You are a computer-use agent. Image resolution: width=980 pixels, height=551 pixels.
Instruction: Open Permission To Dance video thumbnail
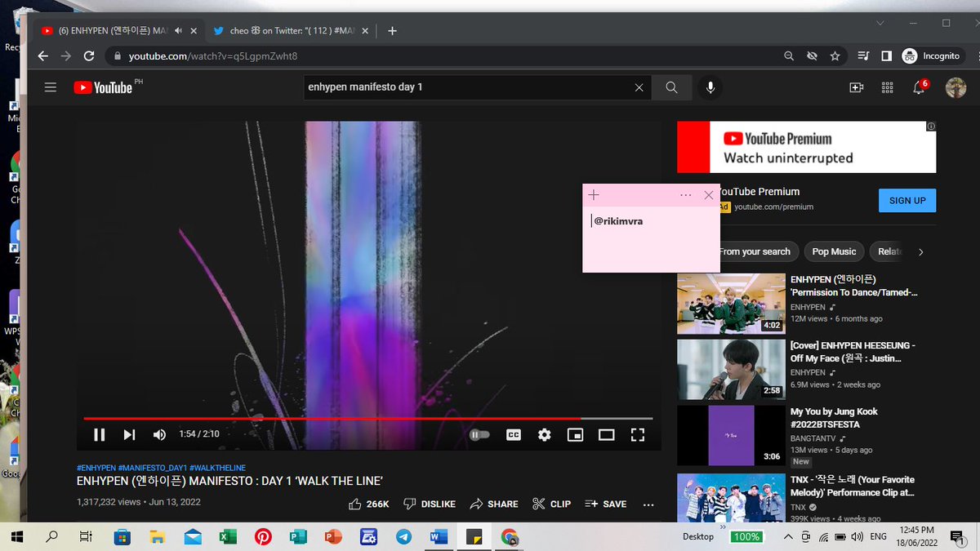pos(731,304)
